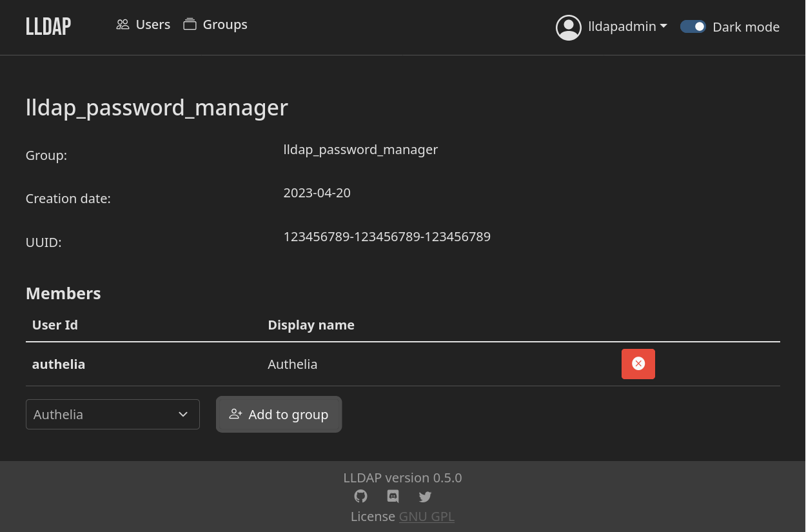Expand the user picker chevron arrow

point(183,415)
